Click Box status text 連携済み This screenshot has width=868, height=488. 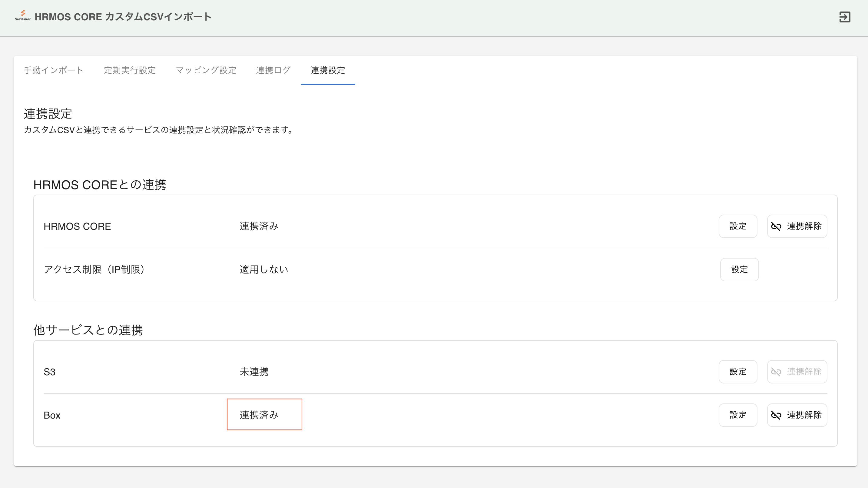(259, 415)
